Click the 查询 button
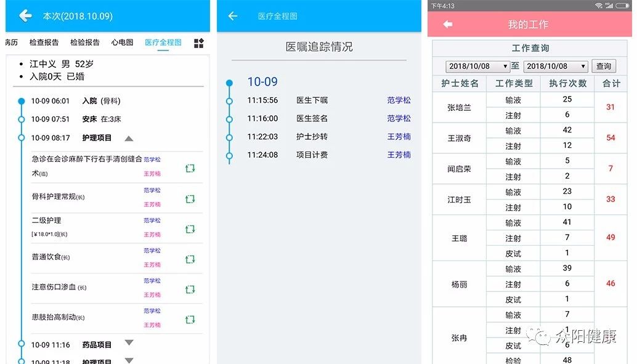The width and height of the screenshot is (637, 364). [x=604, y=67]
